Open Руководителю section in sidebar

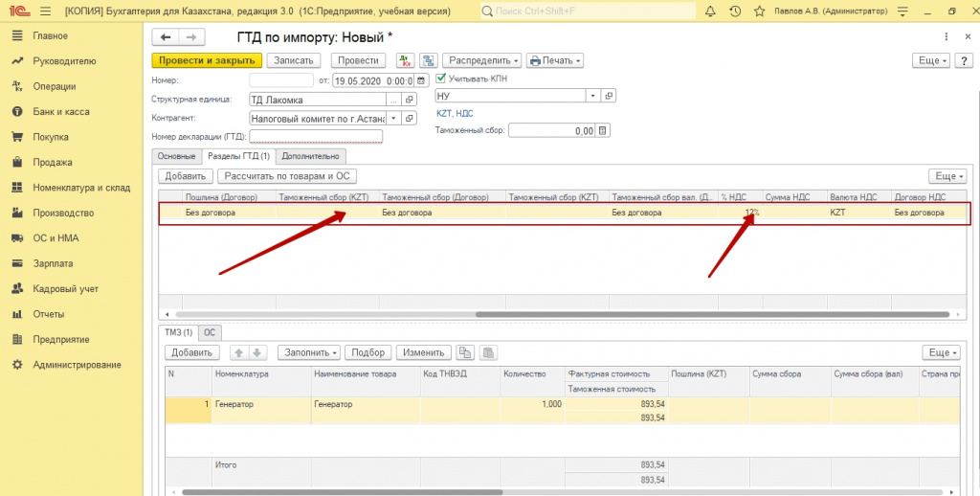pos(64,61)
